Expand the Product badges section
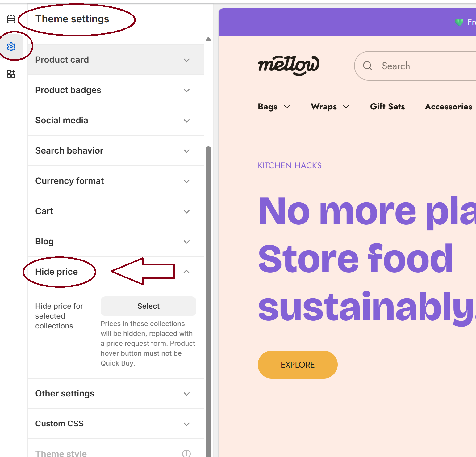The height and width of the screenshot is (457, 476). [x=116, y=90]
